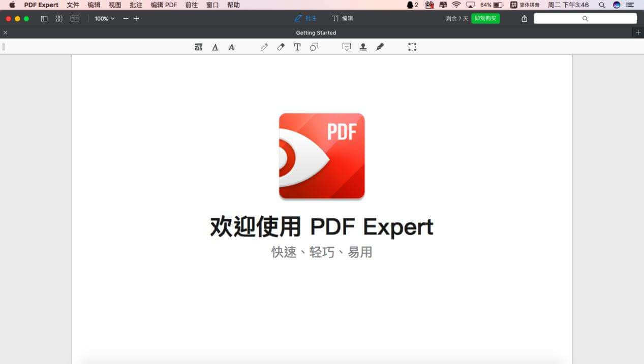This screenshot has height=364, width=644.
Task: Click the clock 周二 下午3:46
Action: point(568,5)
